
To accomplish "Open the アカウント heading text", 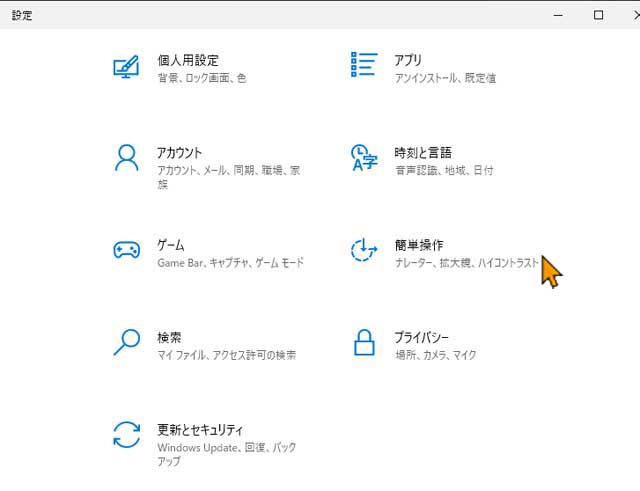I will [x=180, y=152].
